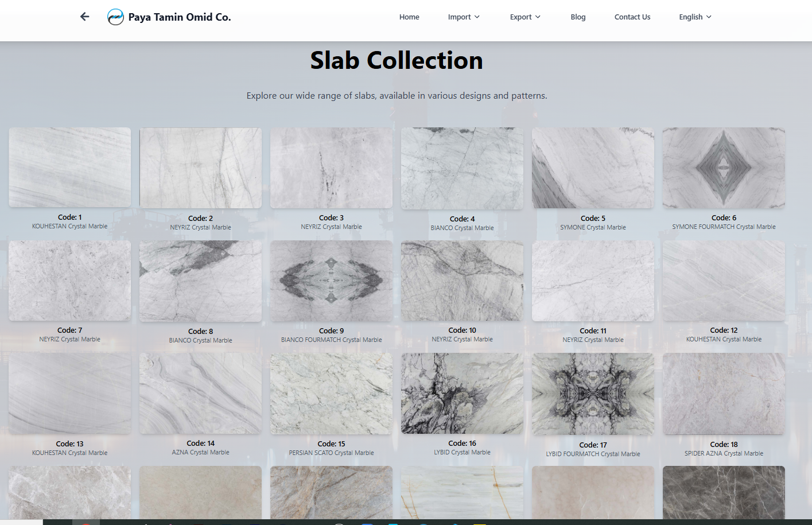
Task: Click the Slab Collection heading
Action: tap(397, 60)
